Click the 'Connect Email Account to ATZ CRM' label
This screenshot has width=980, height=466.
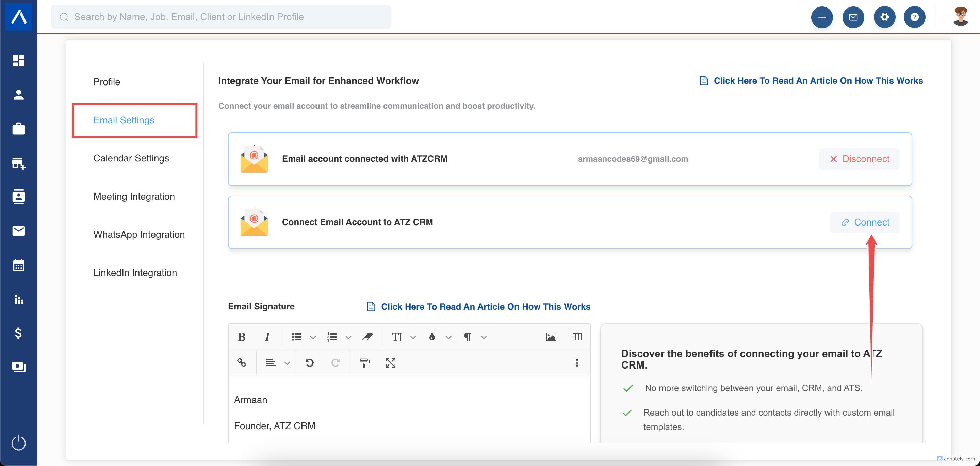point(358,222)
